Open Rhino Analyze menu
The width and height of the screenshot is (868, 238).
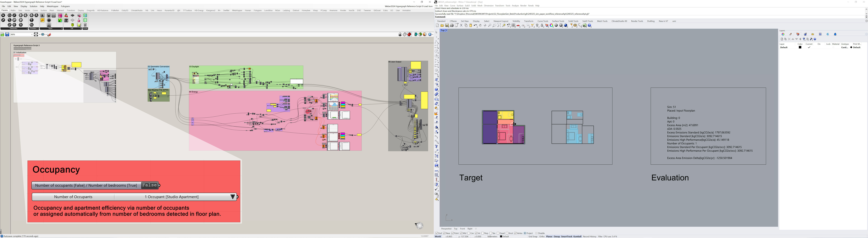click(x=515, y=6)
